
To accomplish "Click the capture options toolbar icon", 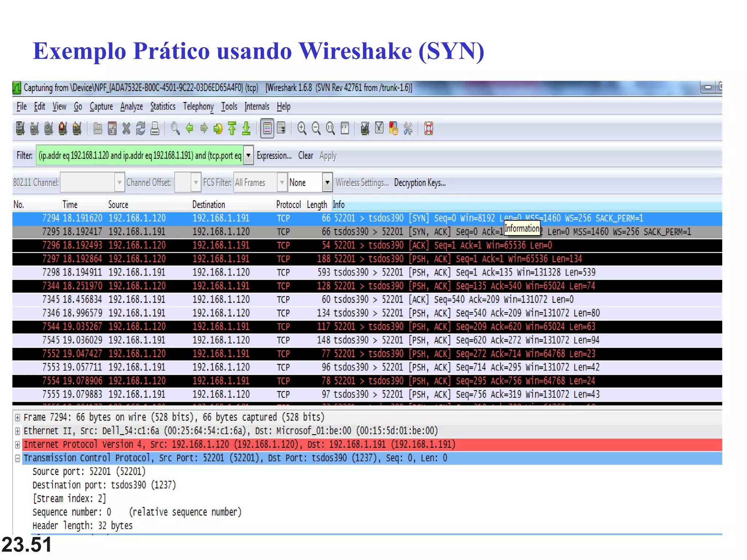I will click(34, 128).
